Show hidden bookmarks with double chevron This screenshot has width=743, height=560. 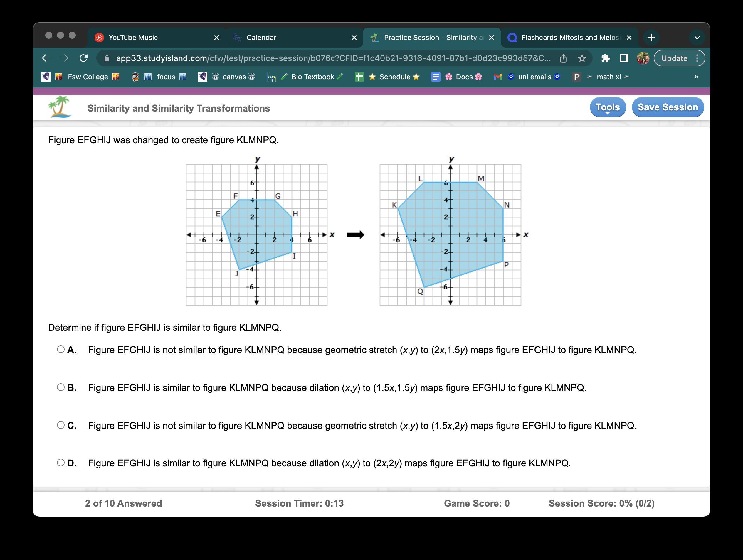click(696, 77)
